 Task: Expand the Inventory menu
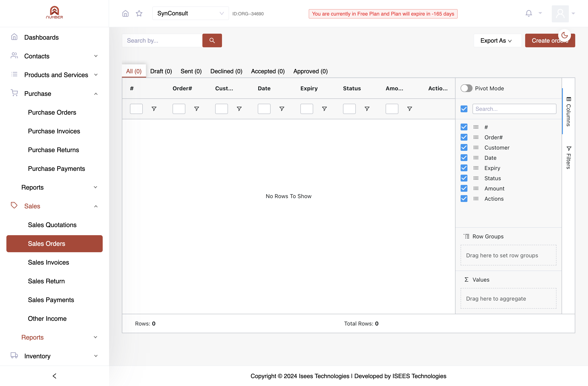[54, 356]
